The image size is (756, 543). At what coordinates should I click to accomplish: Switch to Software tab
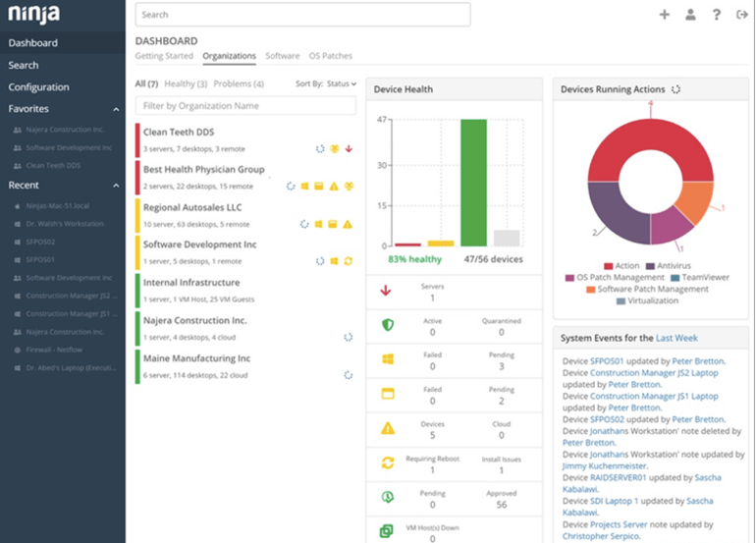tap(283, 56)
